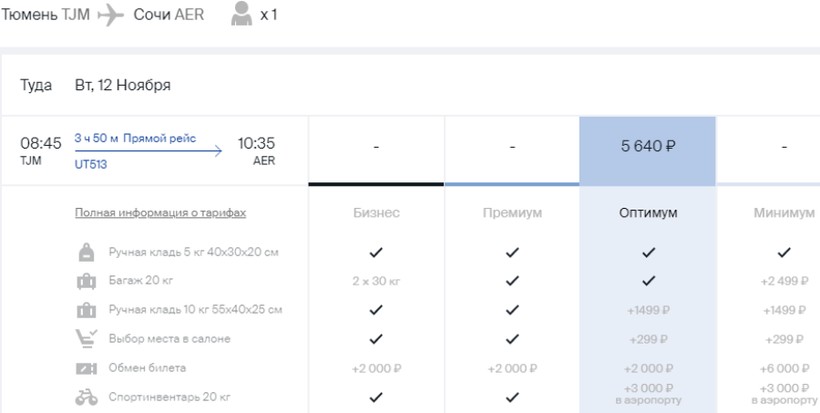Image resolution: width=820 pixels, height=413 pixels.
Task: Click the seat selection icon
Action: tap(87, 339)
